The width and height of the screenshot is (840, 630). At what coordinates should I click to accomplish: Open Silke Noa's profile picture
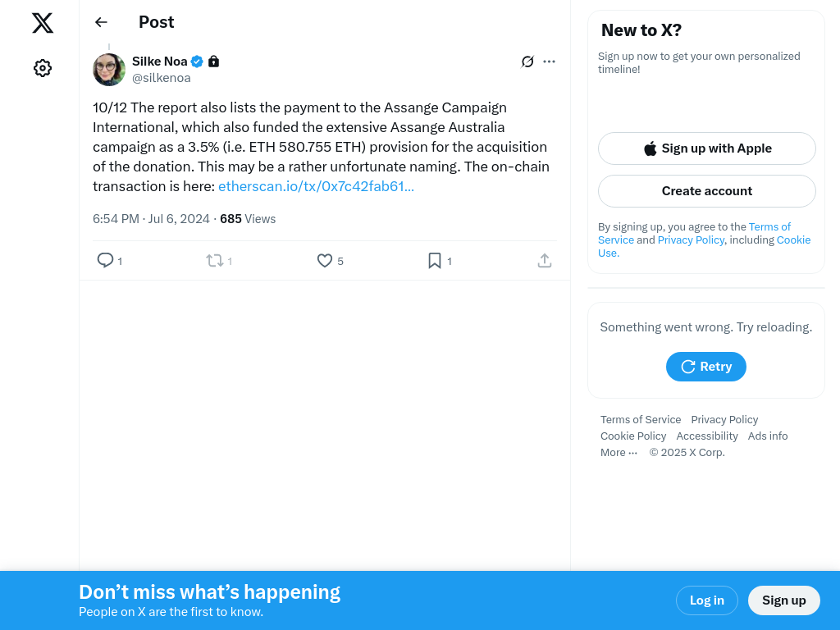coord(109,70)
